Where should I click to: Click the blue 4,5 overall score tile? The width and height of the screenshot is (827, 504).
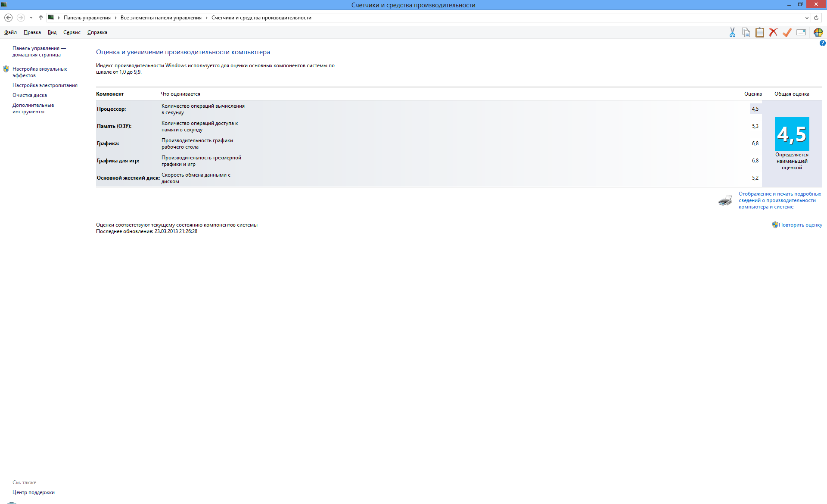tap(792, 134)
